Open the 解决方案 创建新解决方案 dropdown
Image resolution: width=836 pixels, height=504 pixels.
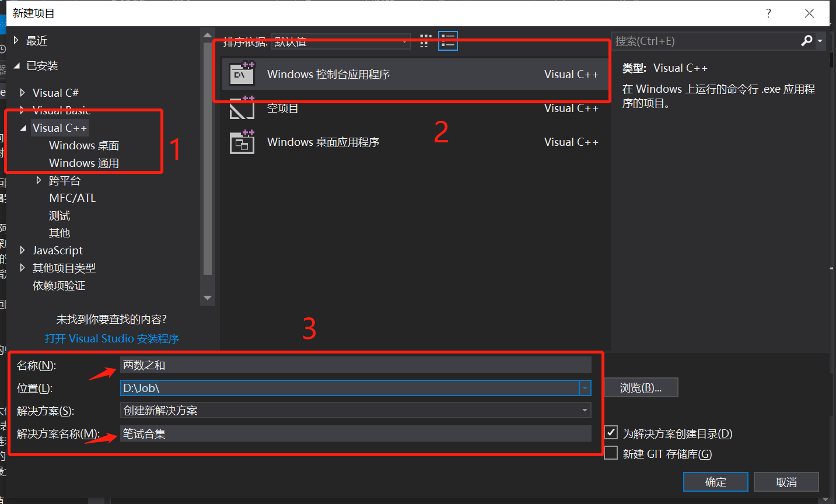click(584, 410)
